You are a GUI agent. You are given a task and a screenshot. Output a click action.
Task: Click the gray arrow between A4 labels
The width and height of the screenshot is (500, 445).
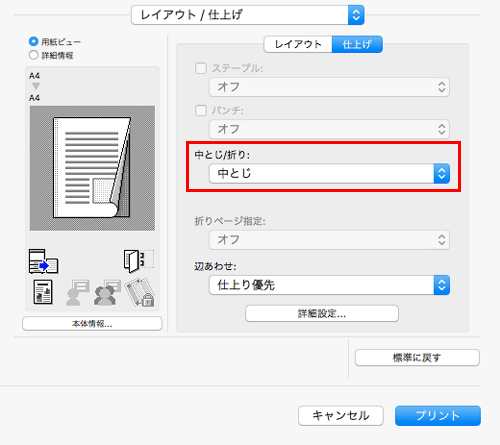[36, 86]
